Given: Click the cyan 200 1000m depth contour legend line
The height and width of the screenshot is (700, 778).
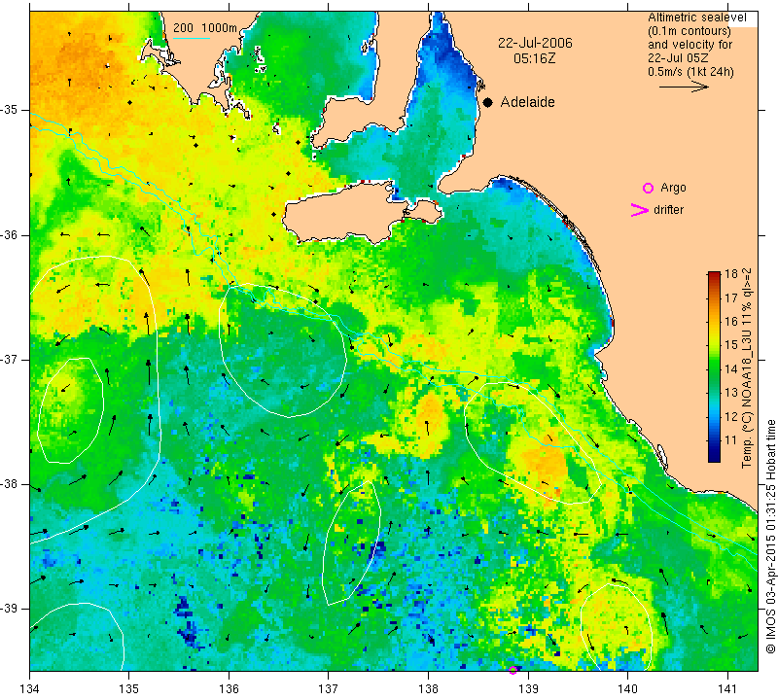Looking at the screenshot, I should (192, 38).
